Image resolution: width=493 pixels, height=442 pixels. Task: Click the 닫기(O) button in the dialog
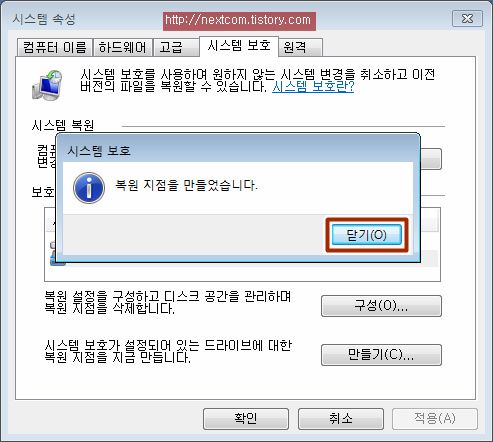(367, 235)
